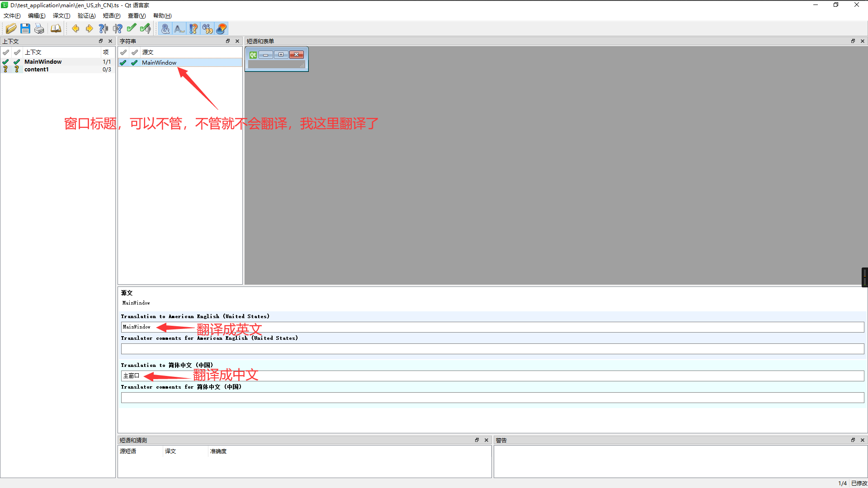
Task: Close the 字符串 panel
Action: (x=237, y=41)
